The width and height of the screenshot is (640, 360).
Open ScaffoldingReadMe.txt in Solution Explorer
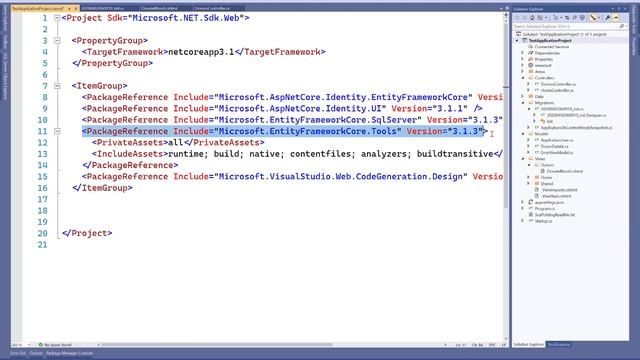click(x=555, y=215)
